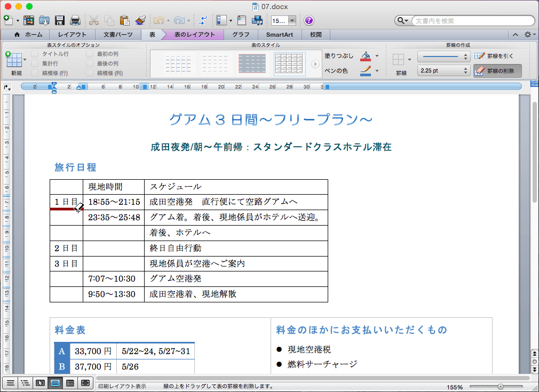Click the Format Painter brush icon
The height and width of the screenshot is (392, 539).
coord(140,21)
